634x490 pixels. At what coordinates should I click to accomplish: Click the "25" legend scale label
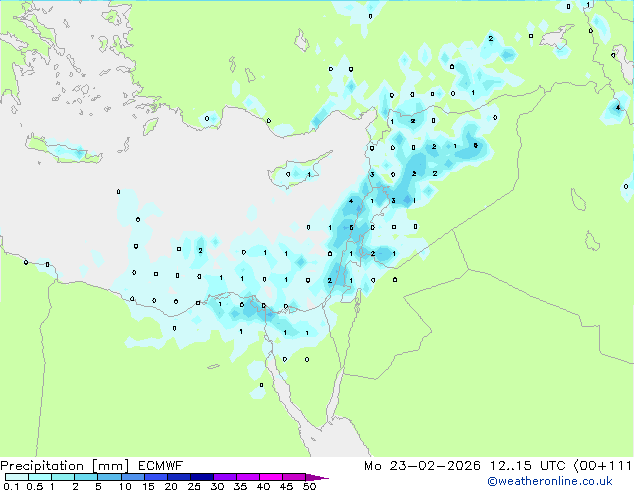coord(194,486)
